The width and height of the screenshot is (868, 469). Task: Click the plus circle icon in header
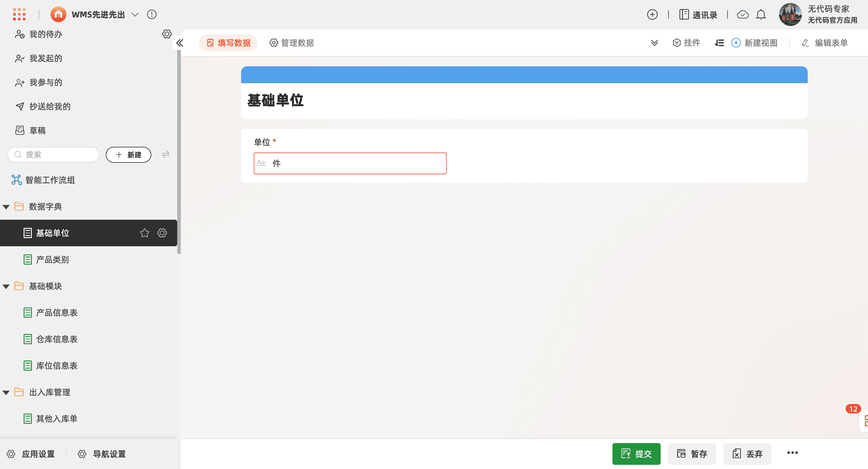coord(652,14)
